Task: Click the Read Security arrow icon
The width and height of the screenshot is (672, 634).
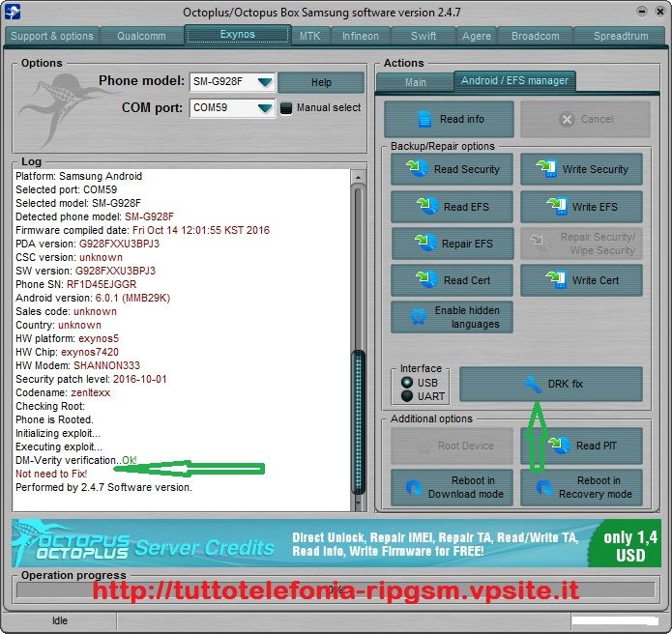Action: [417, 168]
